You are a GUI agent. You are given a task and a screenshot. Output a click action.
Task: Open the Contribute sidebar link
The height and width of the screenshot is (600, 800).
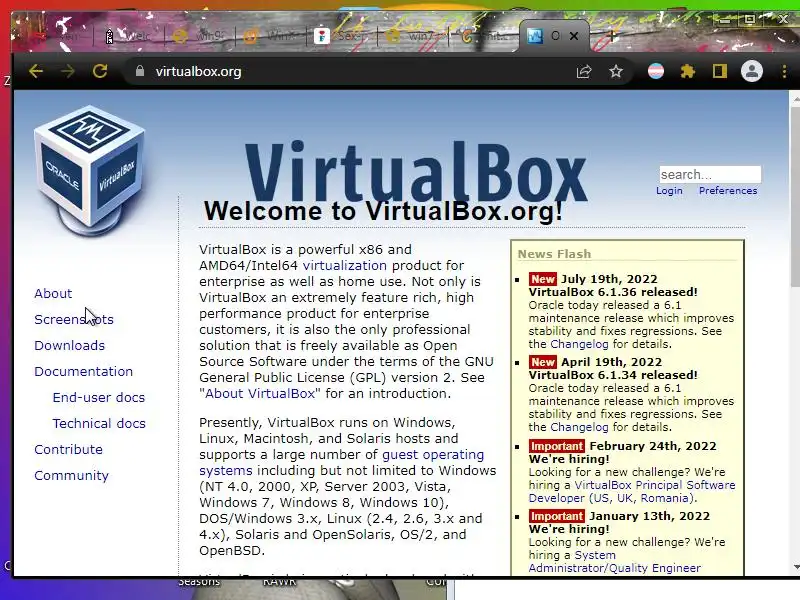[68, 449]
